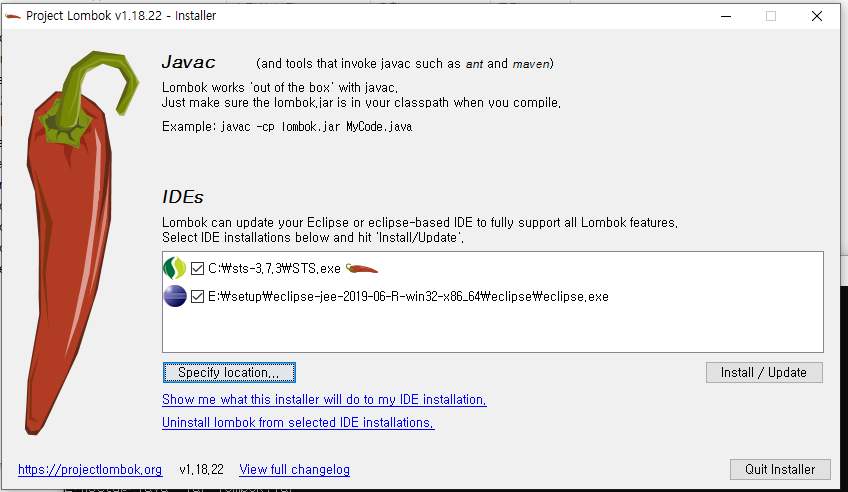Click the large red chili pepper logo
The height and width of the screenshot is (492, 848).
coord(81,242)
